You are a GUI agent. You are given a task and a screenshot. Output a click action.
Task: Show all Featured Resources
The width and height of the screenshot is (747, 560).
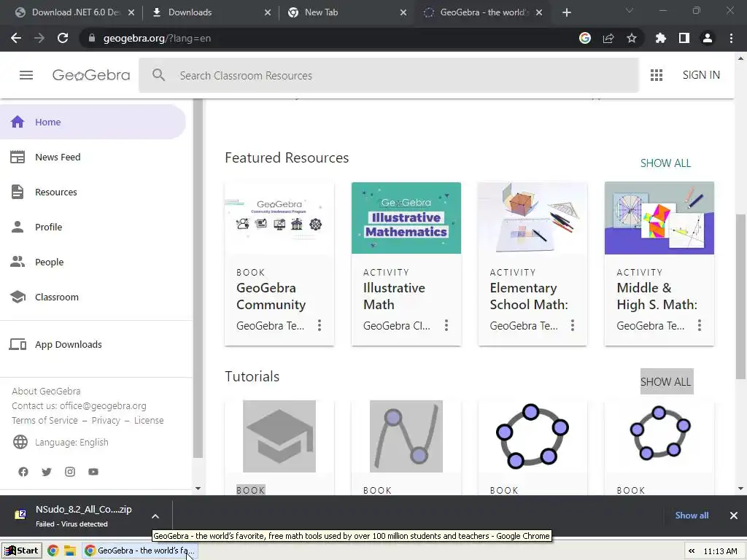665,163
